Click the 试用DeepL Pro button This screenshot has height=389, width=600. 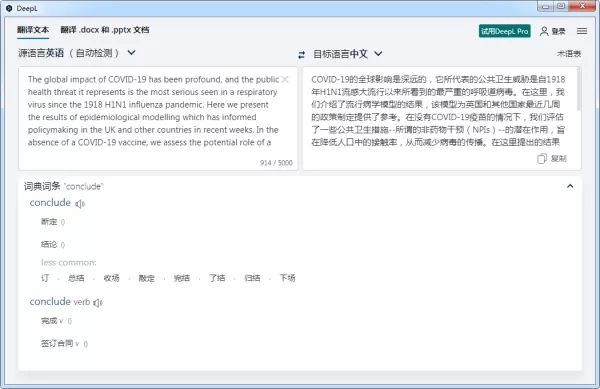click(x=504, y=31)
